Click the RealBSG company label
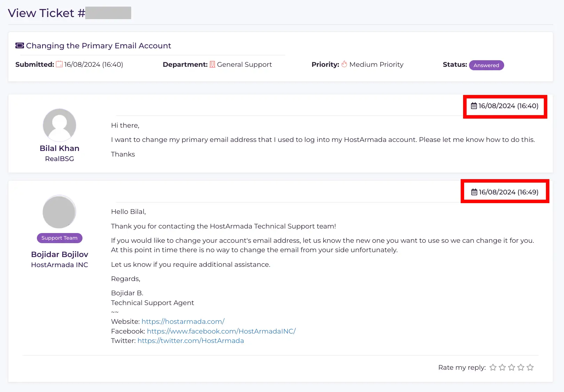 pos(59,159)
